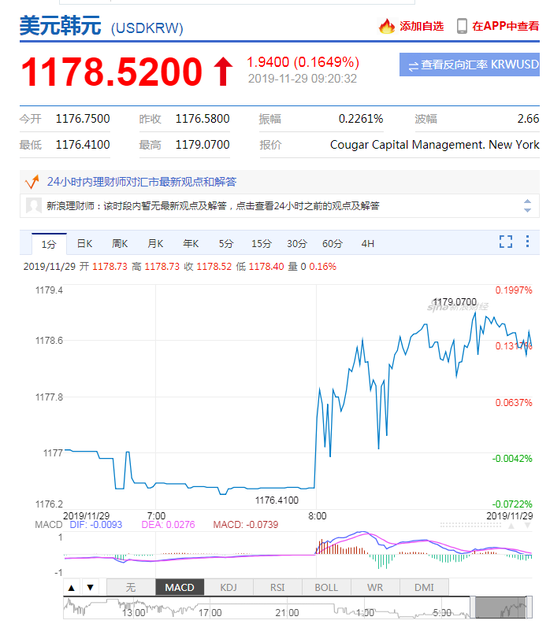Select the KDJ indicator button
The height and width of the screenshot is (624, 550).
coord(228,587)
